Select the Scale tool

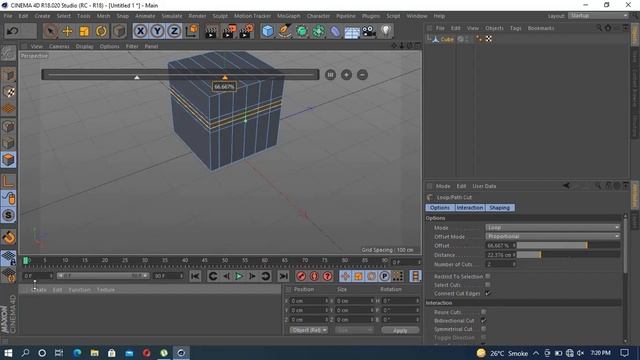coord(84,31)
